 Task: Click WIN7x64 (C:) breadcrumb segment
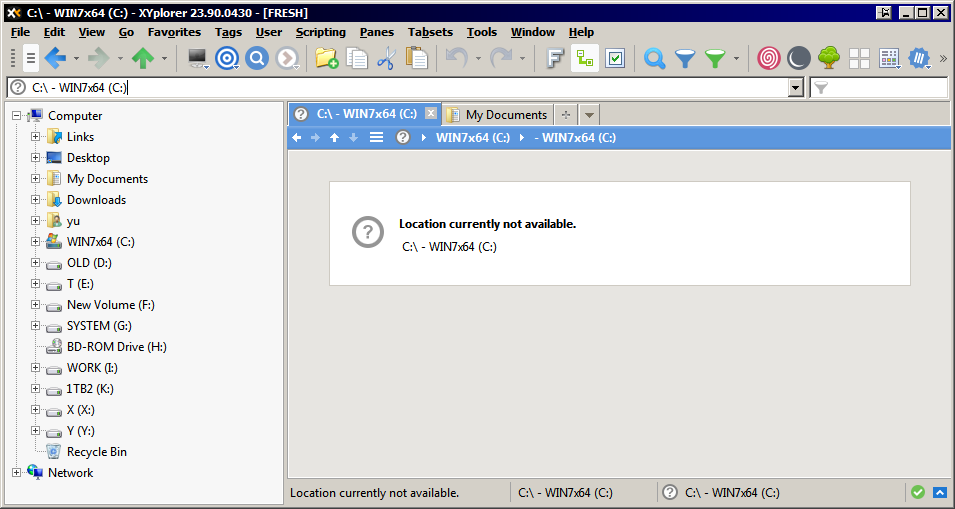click(473, 138)
